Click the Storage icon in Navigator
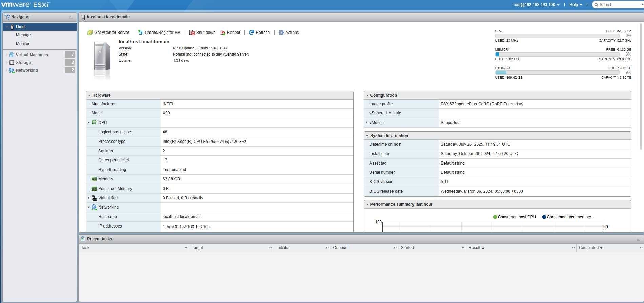 12,63
